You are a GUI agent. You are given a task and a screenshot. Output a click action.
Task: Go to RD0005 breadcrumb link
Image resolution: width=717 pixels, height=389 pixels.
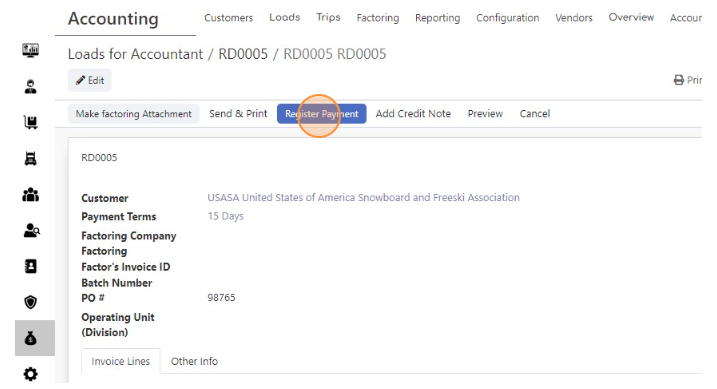click(x=243, y=54)
